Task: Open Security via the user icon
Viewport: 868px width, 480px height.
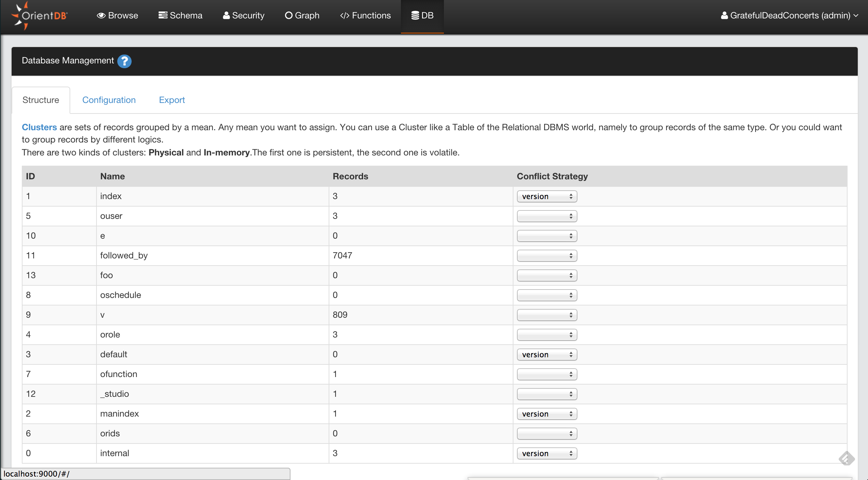Action: [226, 15]
